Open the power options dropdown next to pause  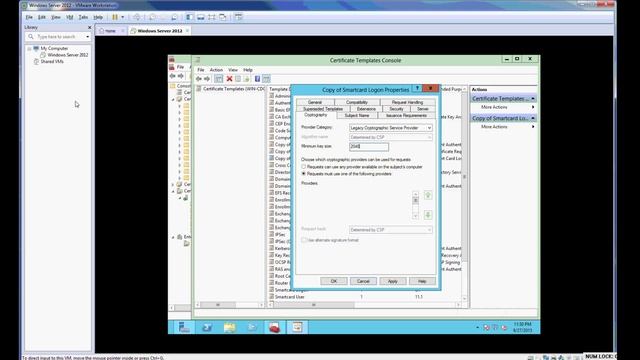(x=122, y=17)
